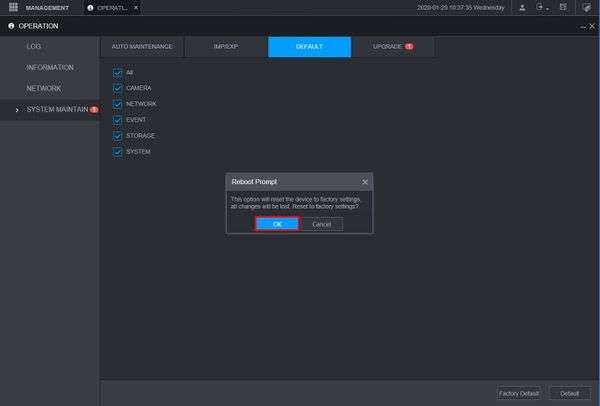Confirm factory reset with OK button
This screenshot has width=600, height=406.
click(x=277, y=224)
